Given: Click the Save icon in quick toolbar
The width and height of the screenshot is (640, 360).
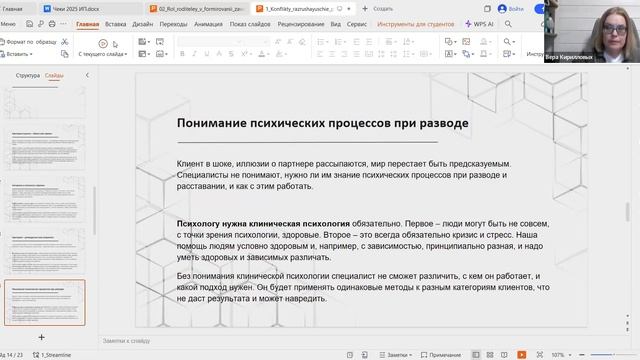Looking at the screenshot, I should click(x=29, y=24).
